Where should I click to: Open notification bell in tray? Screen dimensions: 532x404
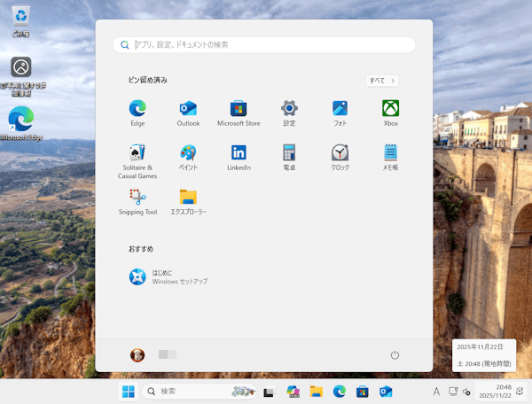coord(519,392)
